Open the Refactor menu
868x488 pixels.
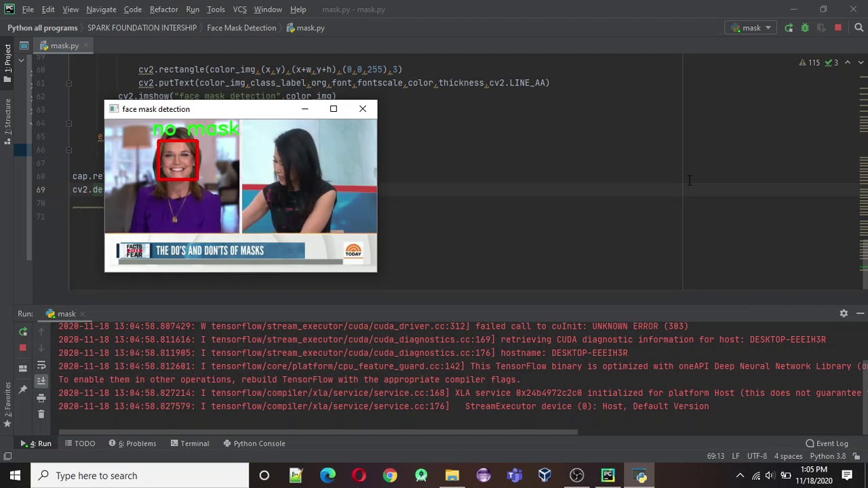[x=163, y=9]
